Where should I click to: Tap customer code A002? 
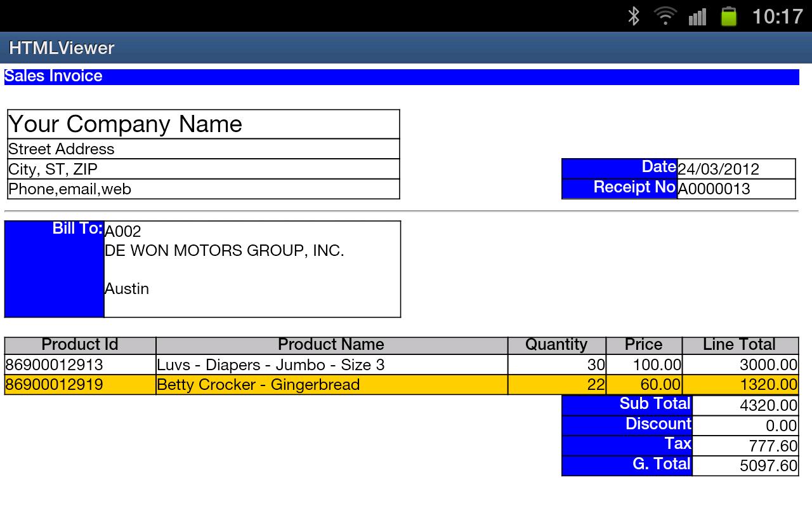point(123,232)
